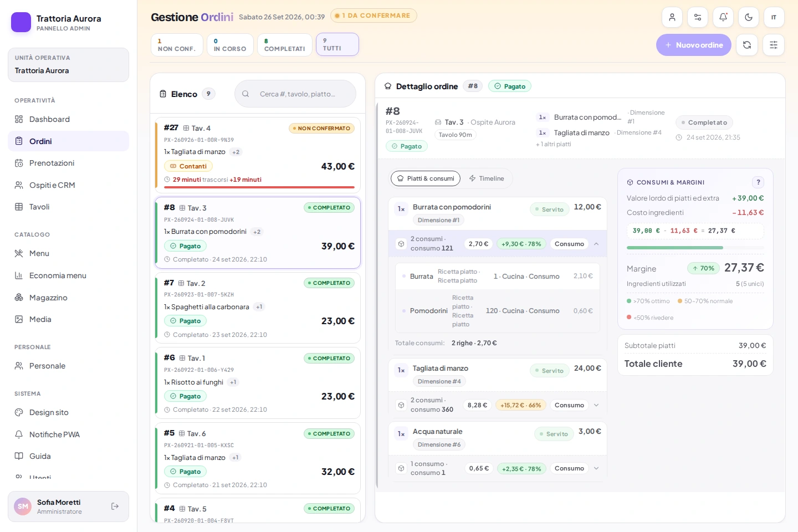Open Notifiche PWA settings
Viewport: 798px width, 532px height.
tap(68, 434)
